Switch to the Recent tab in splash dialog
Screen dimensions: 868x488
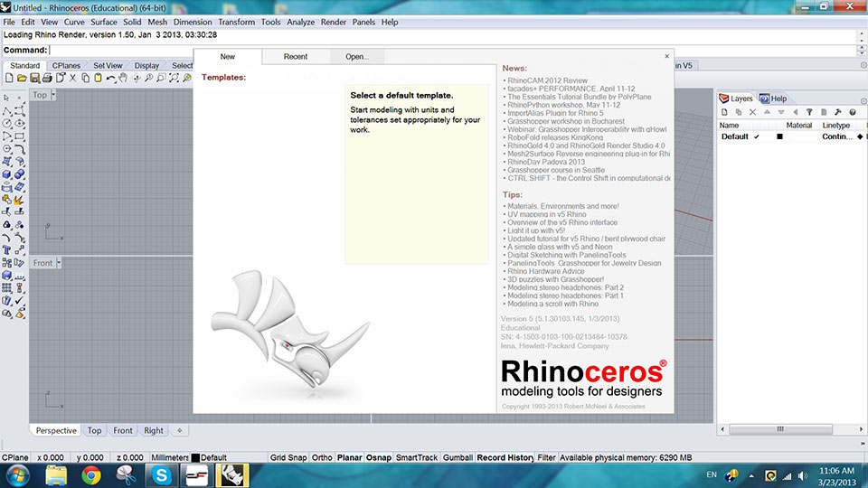click(x=296, y=57)
